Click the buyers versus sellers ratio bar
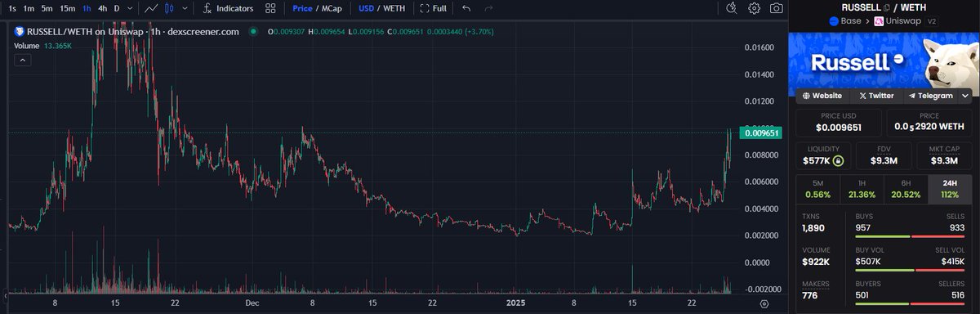Screen dimensions: 980x314 (910, 304)
